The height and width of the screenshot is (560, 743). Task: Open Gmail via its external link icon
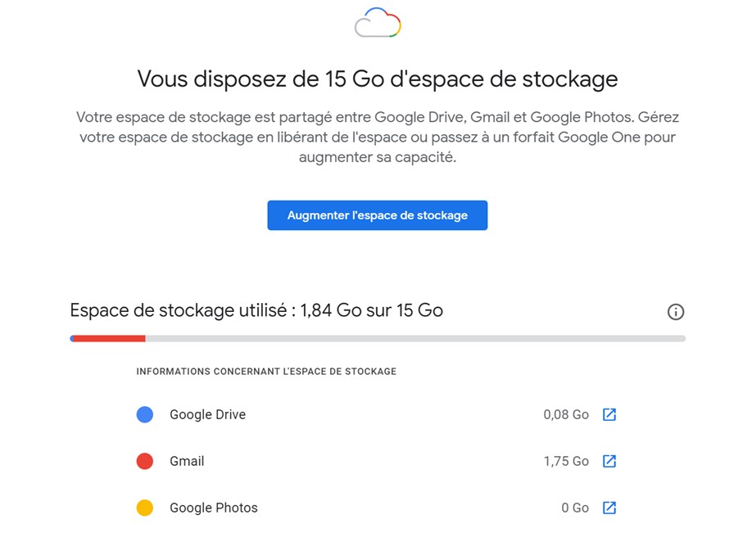609,461
